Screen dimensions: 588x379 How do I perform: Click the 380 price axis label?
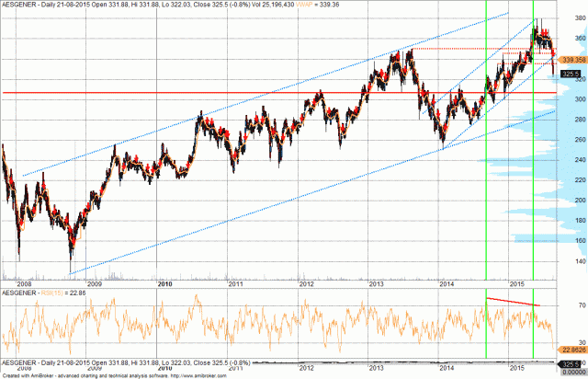[x=580, y=17]
